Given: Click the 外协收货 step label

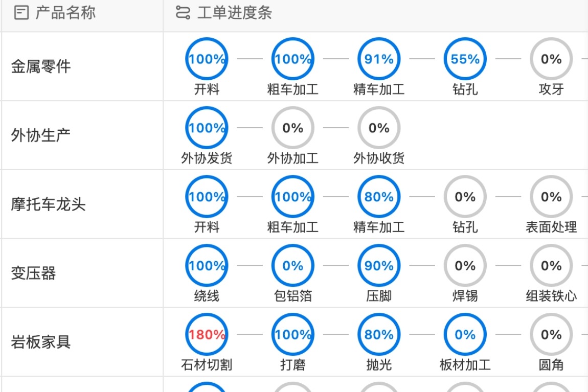Looking at the screenshot, I should click(x=378, y=158).
